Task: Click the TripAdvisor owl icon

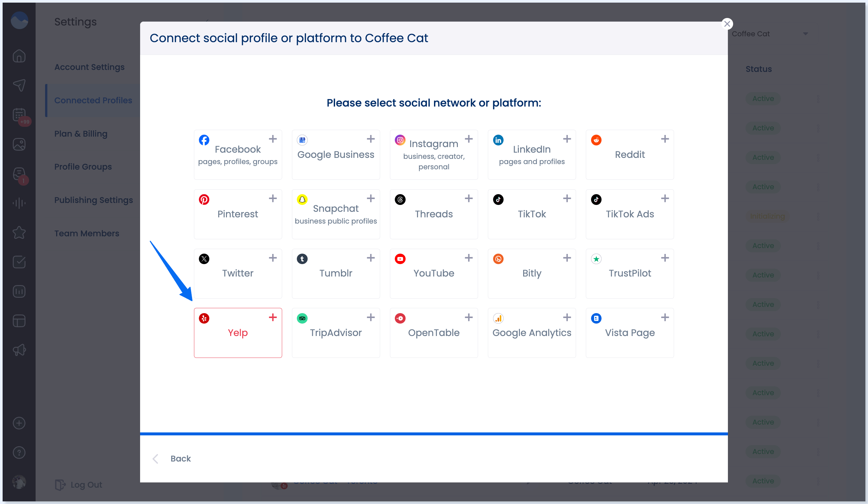Action: pos(302,318)
